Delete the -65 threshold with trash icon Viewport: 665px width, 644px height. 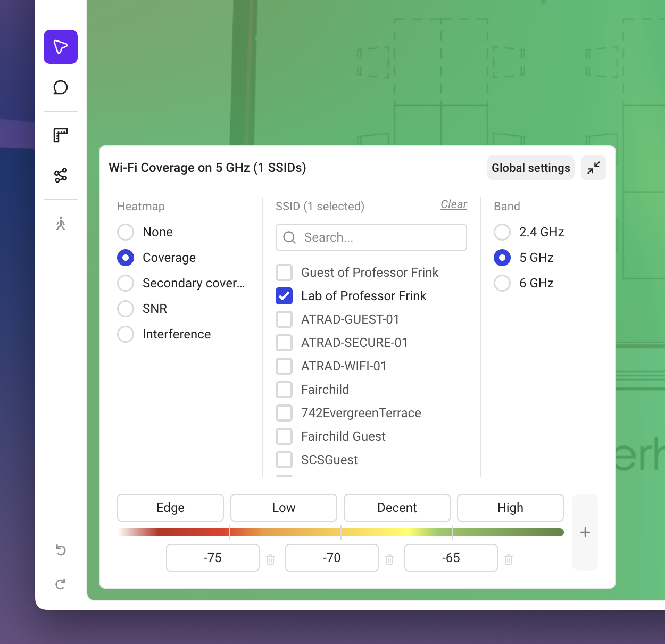[x=509, y=559]
